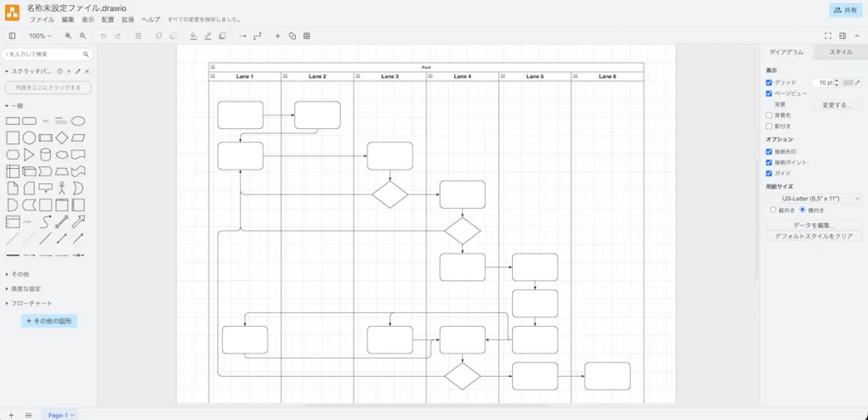The height and width of the screenshot is (420, 868).
Task: Toggle the ページビュー checkbox
Action: [769, 93]
